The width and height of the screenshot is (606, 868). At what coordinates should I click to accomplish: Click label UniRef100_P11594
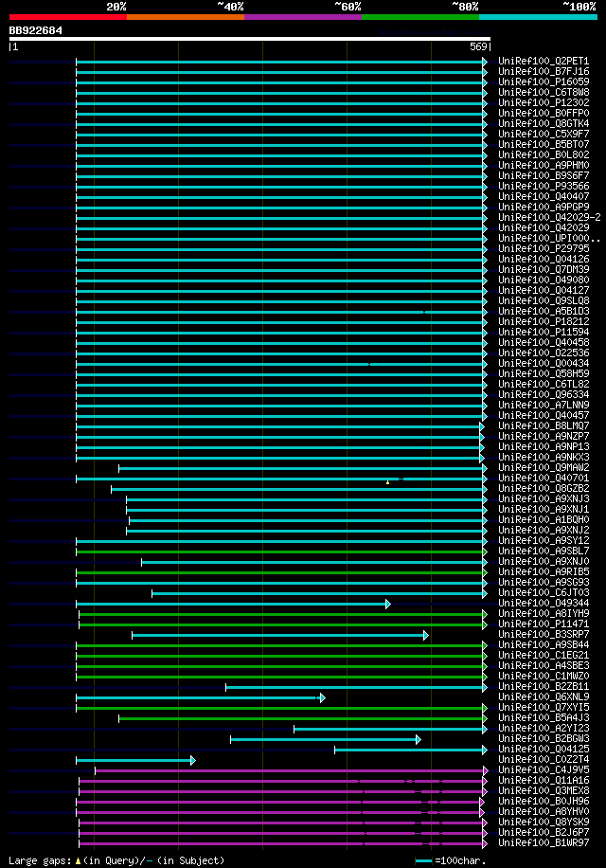click(544, 333)
